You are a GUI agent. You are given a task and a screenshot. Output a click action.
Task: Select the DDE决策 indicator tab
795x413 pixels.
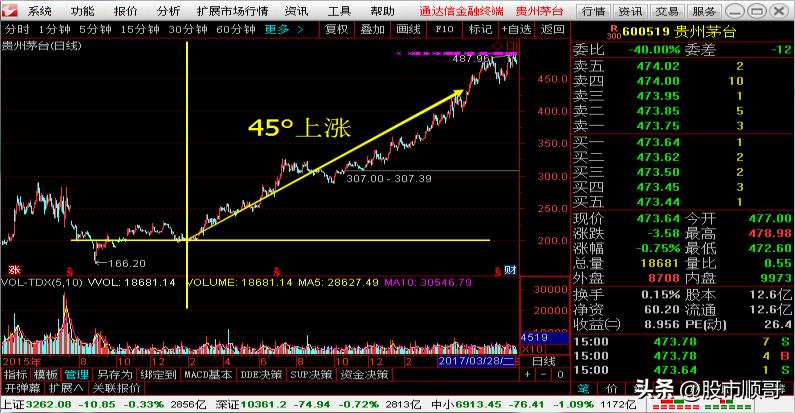261,374
